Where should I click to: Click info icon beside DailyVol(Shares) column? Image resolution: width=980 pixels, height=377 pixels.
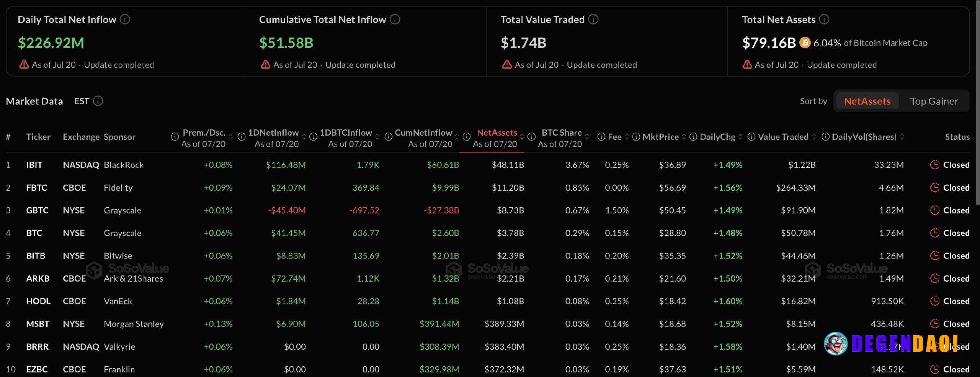826,137
